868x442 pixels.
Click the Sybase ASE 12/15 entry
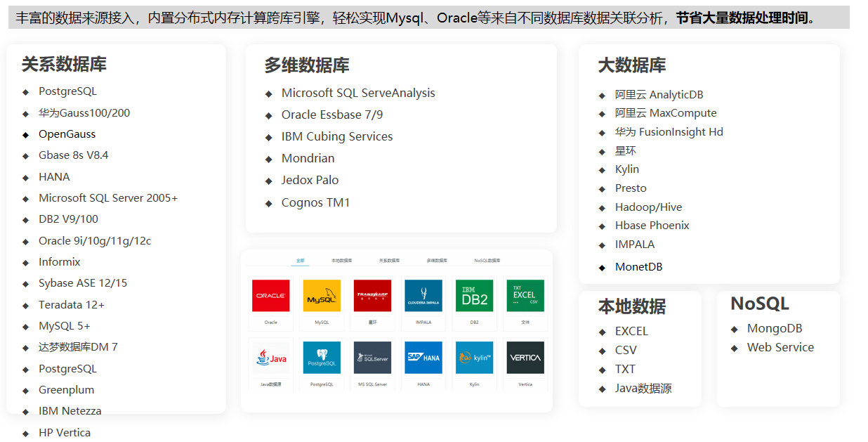click(x=83, y=283)
